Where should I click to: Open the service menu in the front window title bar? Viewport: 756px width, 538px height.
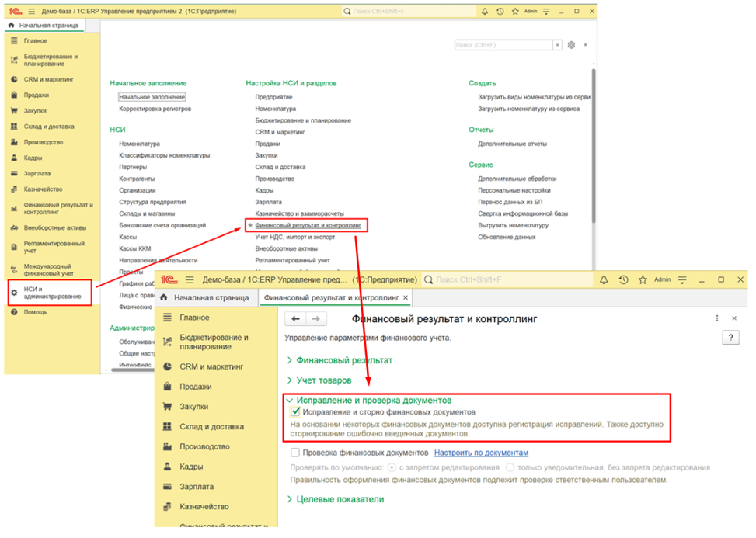pos(682,279)
